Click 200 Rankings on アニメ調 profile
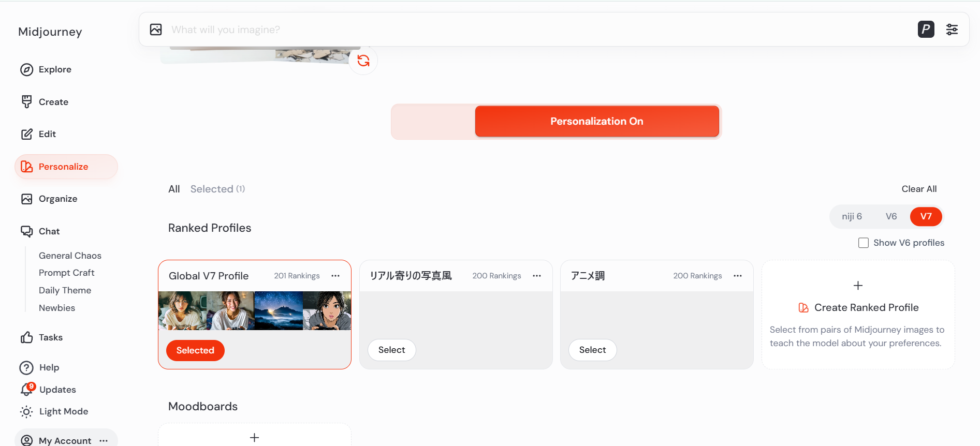Viewport: 980px width, 446px height. pos(697,276)
